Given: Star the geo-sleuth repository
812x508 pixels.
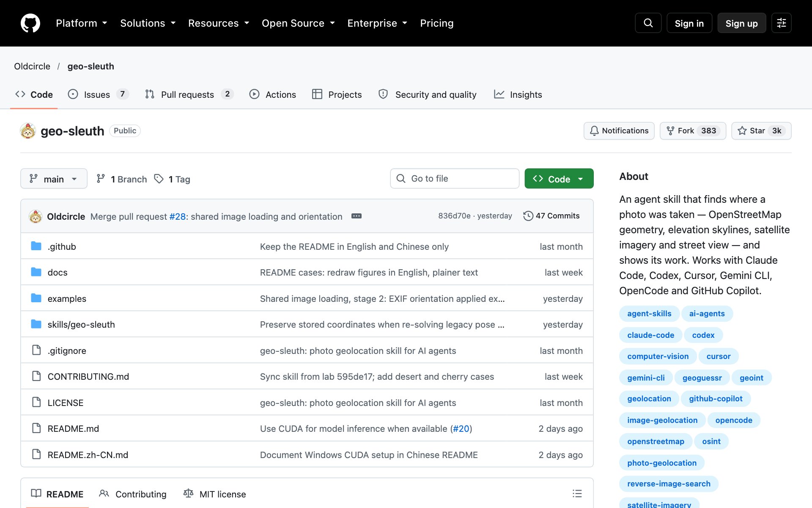Looking at the screenshot, I should [761, 131].
